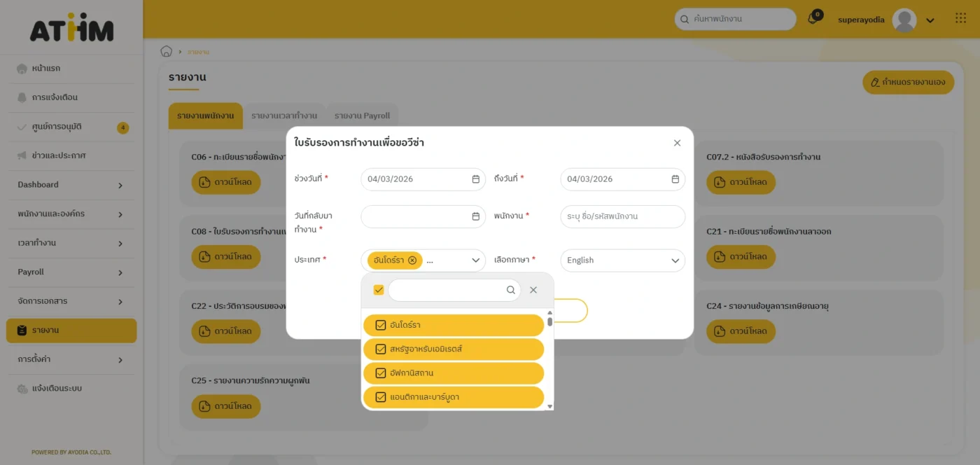Open the เลือกภาษา English dropdown
This screenshot has width=980, height=465.
click(x=622, y=261)
